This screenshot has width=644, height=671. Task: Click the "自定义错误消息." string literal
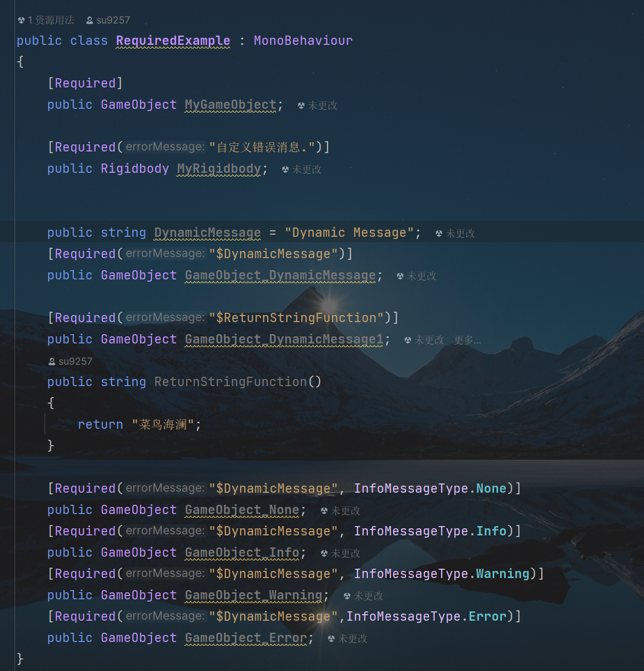click(x=262, y=147)
